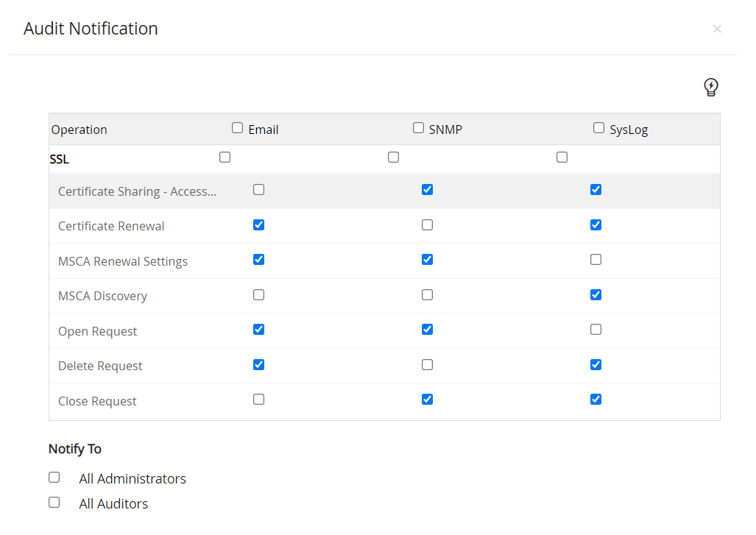
Task: Tick the SNMP column header checkbox
Action: pyautogui.click(x=418, y=128)
